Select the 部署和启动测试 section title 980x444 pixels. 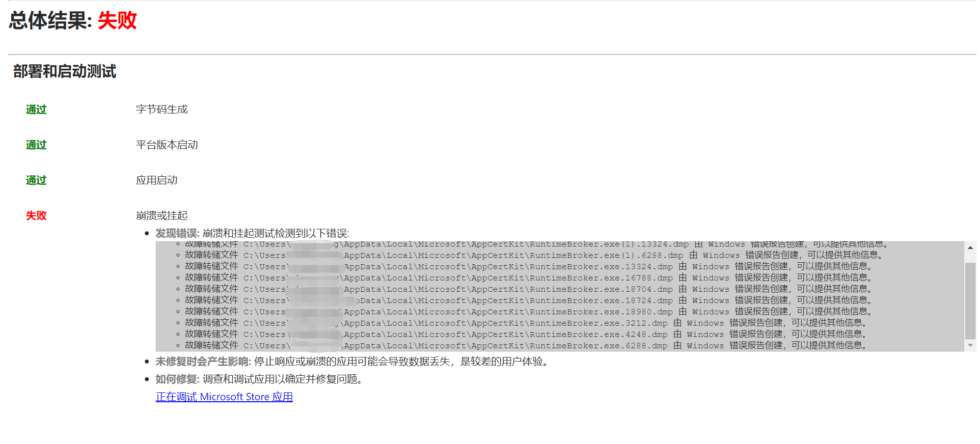tap(64, 72)
